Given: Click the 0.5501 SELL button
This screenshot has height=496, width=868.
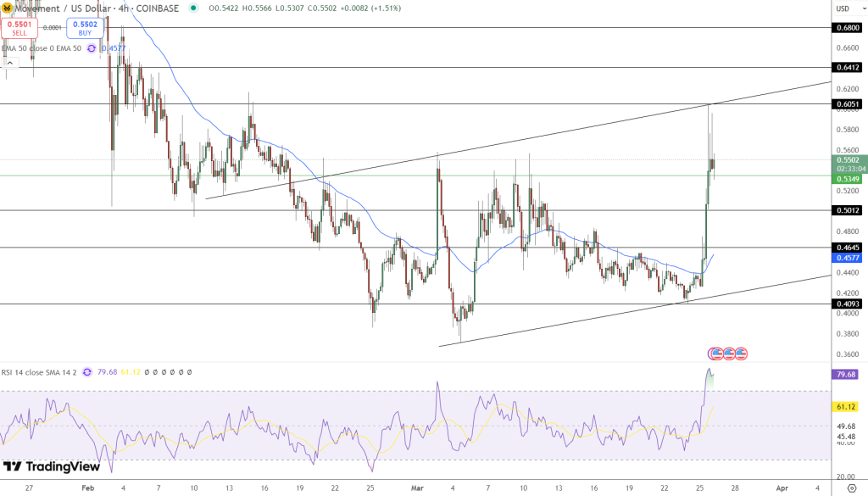Looking at the screenshot, I should (x=19, y=28).
